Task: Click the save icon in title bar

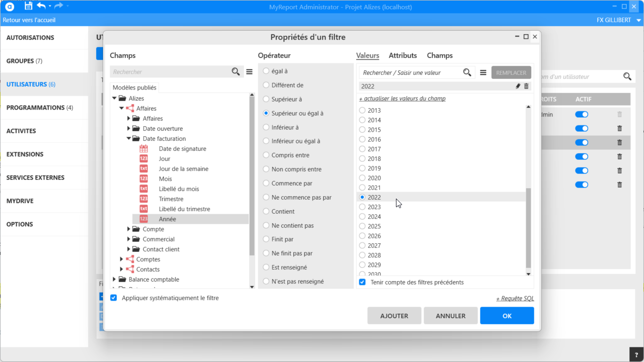Action: click(x=28, y=6)
